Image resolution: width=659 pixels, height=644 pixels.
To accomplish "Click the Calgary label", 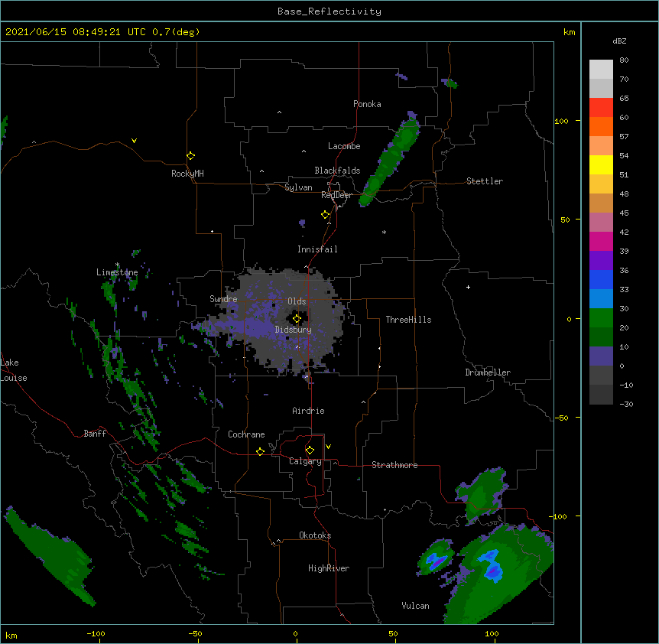I will tap(306, 461).
